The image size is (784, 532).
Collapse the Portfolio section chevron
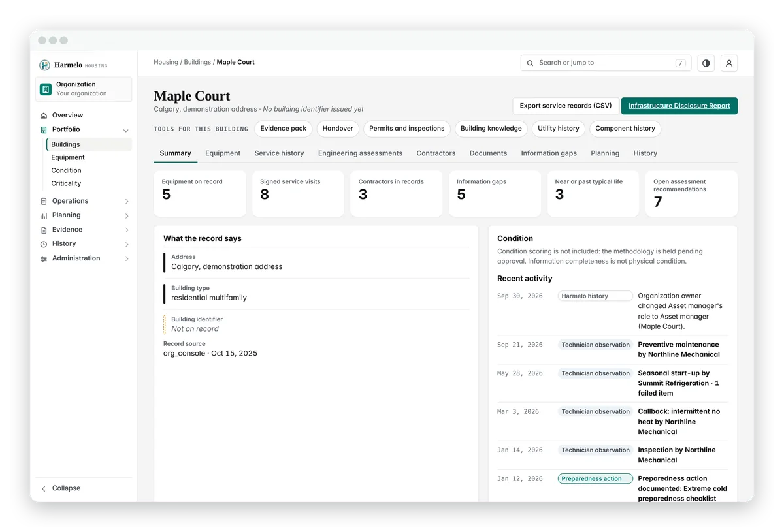(126, 130)
